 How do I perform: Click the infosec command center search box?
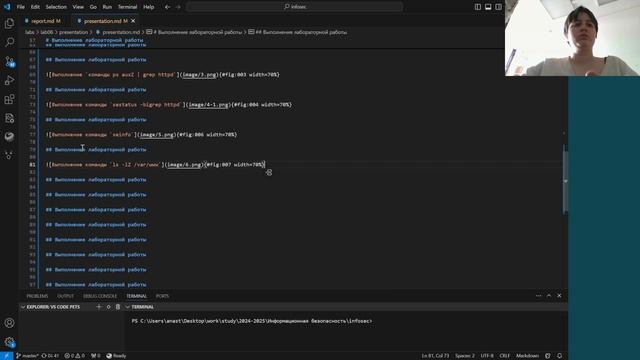tap(295, 7)
